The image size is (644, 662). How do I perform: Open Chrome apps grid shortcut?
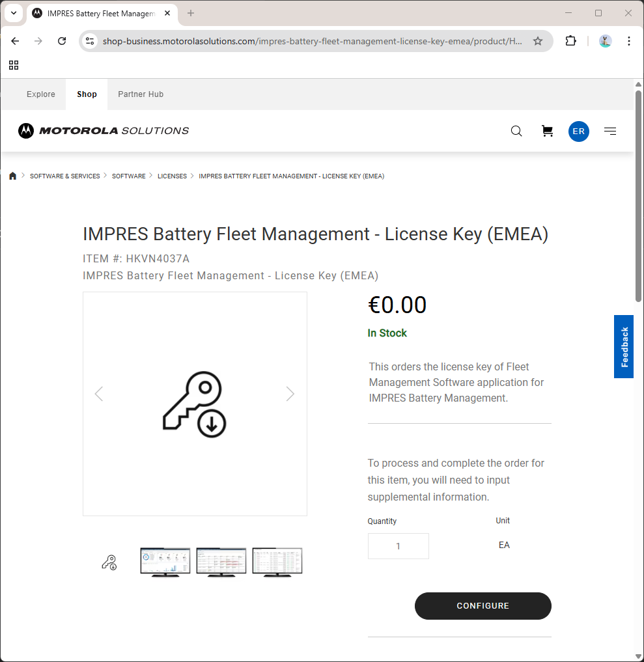pos(14,65)
